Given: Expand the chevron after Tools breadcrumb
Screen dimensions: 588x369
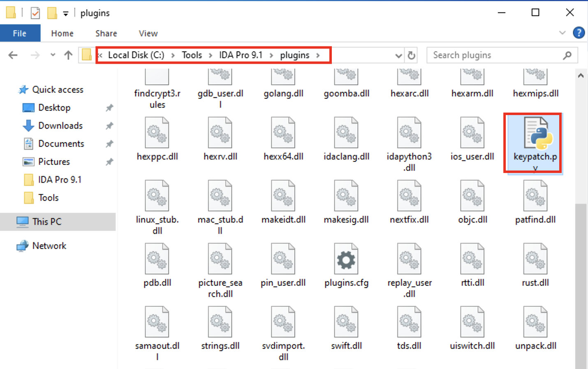Looking at the screenshot, I should [211, 55].
